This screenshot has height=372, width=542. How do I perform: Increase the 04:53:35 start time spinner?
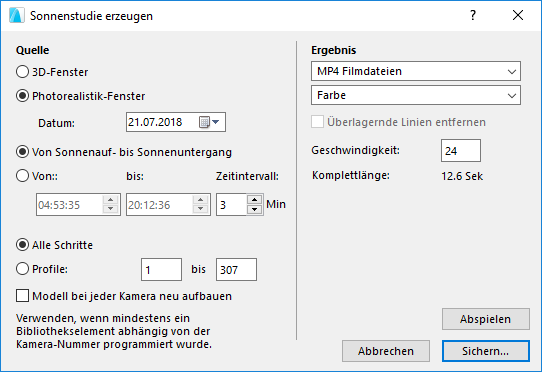pos(111,200)
